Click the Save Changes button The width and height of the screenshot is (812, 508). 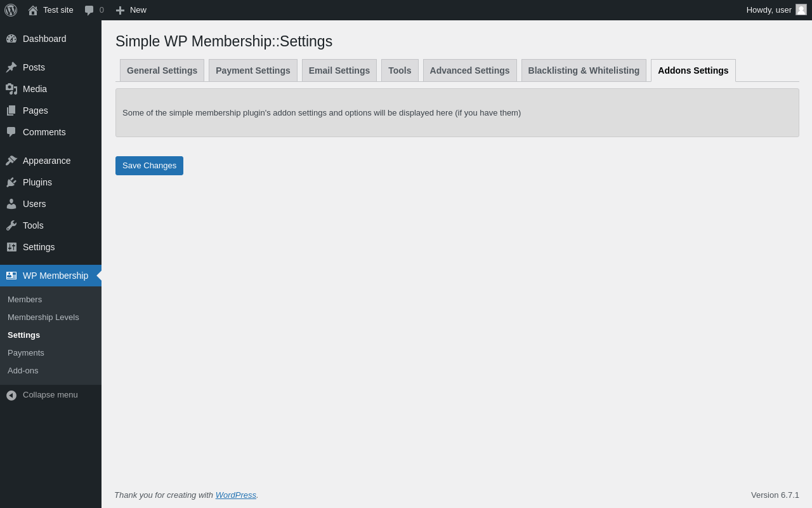point(149,166)
